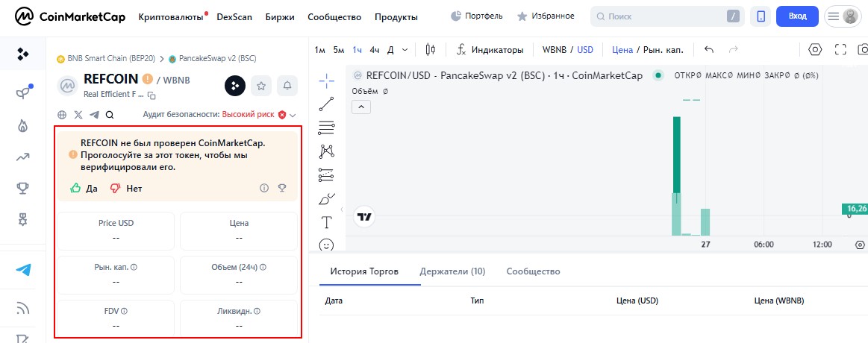Select the text annotation tool
Viewport: 868px width, 343px height.
pos(327,222)
